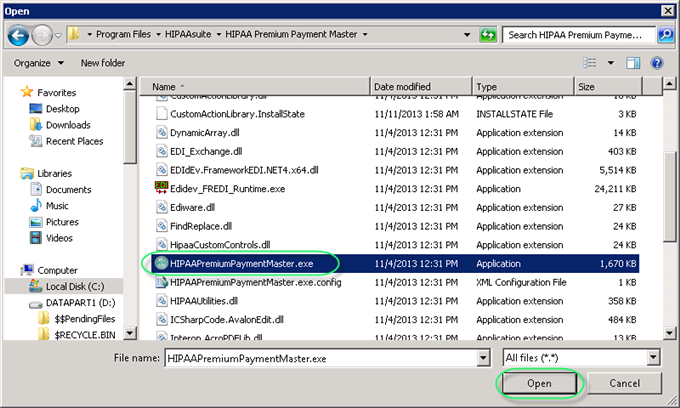The width and height of the screenshot is (680, 408).
Task: Click the search magnifier icon
Action: point(664,35)
